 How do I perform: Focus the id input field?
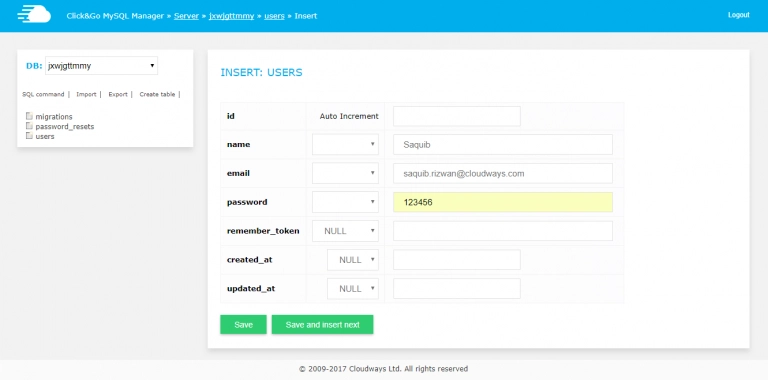456,116
